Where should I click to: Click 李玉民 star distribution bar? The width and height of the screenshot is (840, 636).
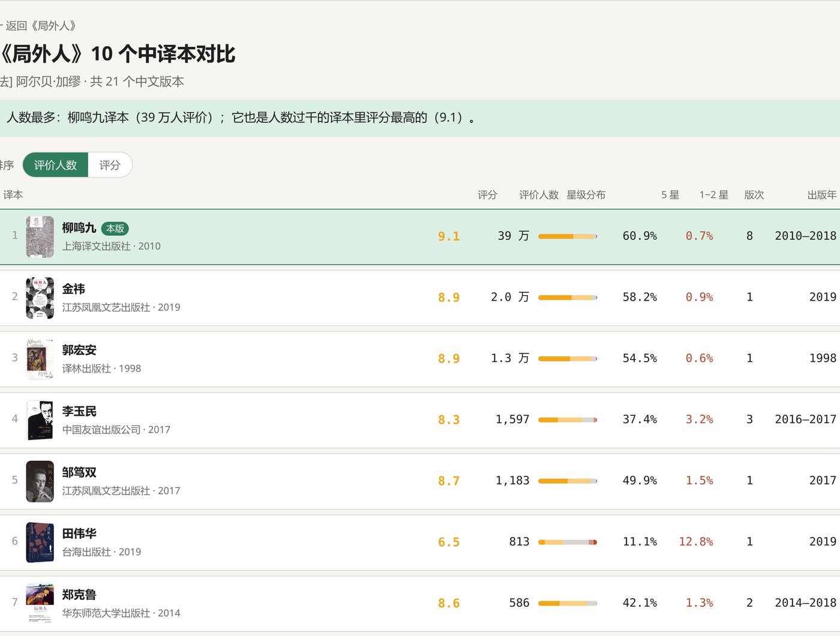click(x=568, y=420)
